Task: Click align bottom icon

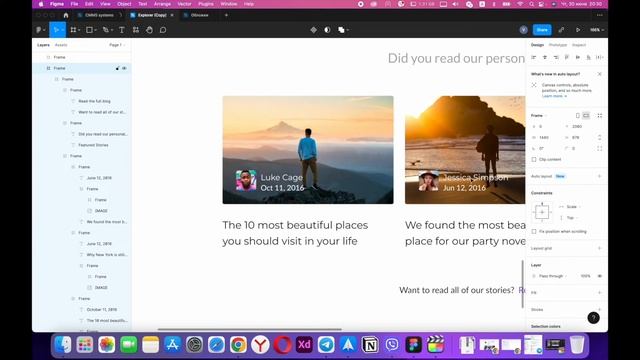Action: pyautogui.click(x=588, y=58)
